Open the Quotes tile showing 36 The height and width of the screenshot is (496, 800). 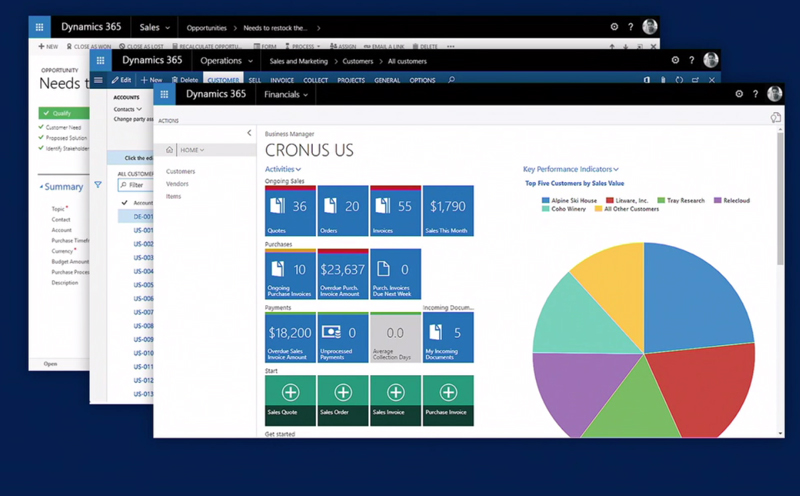pyautogui.click(x=290, y=211)
